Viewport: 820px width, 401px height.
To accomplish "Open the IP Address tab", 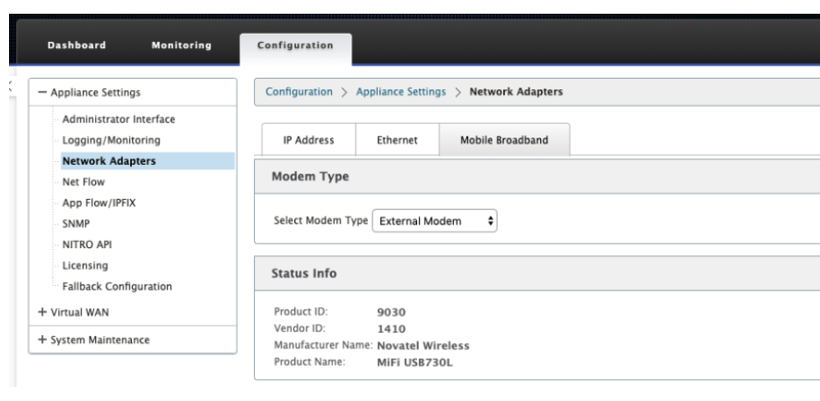I will (x=309, y=140).
